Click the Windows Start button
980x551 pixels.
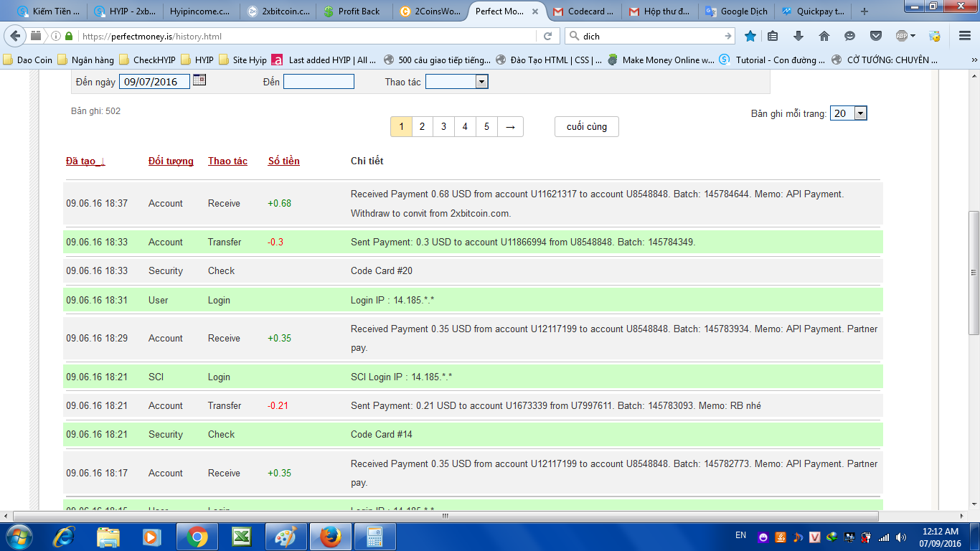19,537
